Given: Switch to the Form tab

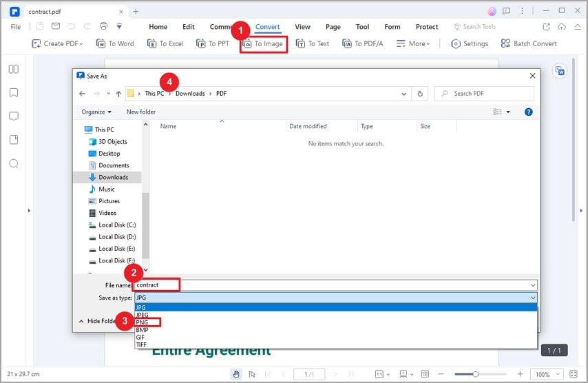Looking at the screenshot, I should pos(392,27).
